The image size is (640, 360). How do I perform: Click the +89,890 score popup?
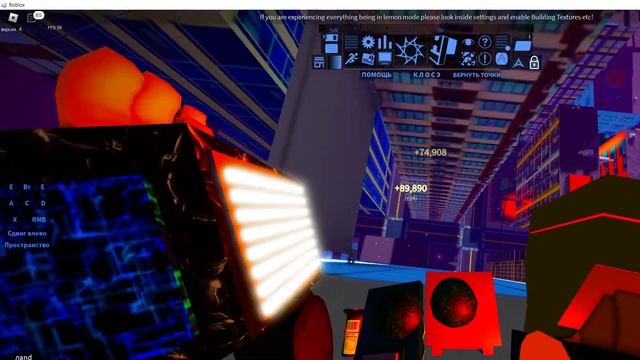[411, 189]
